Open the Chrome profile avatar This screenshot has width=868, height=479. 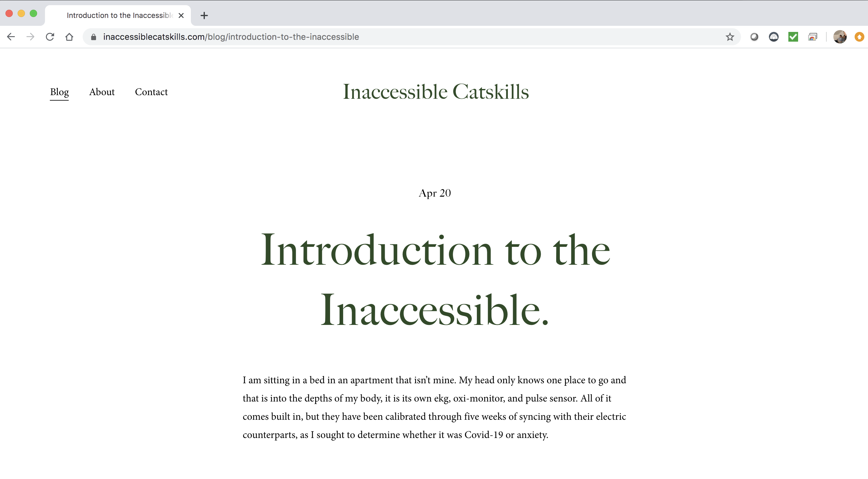[840, 37]
